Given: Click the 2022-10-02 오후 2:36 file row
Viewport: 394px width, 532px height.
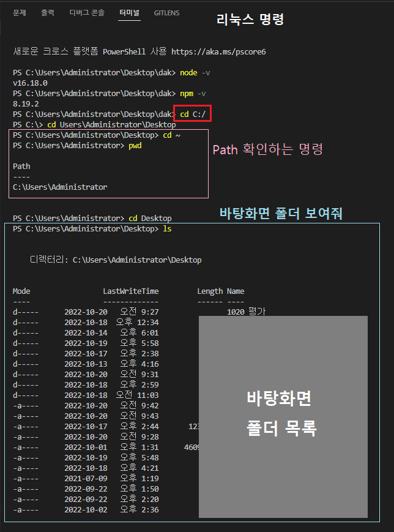Looking at the screenshot, I should click(86, 509).
